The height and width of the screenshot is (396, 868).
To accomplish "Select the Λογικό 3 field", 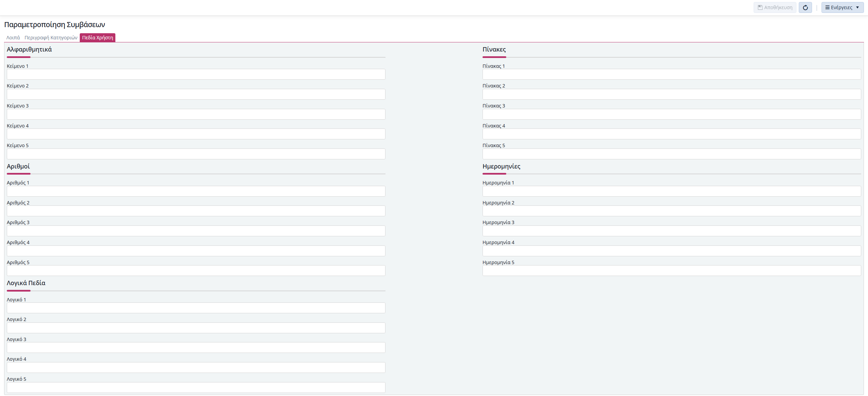I will pyautogui.click(x=196, y=348).
